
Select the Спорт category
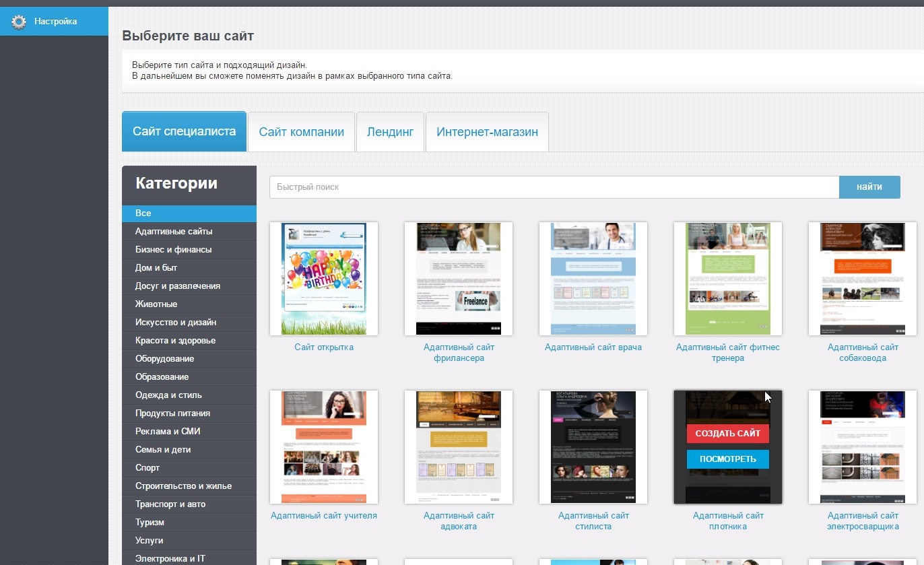[x=147, y=467]
